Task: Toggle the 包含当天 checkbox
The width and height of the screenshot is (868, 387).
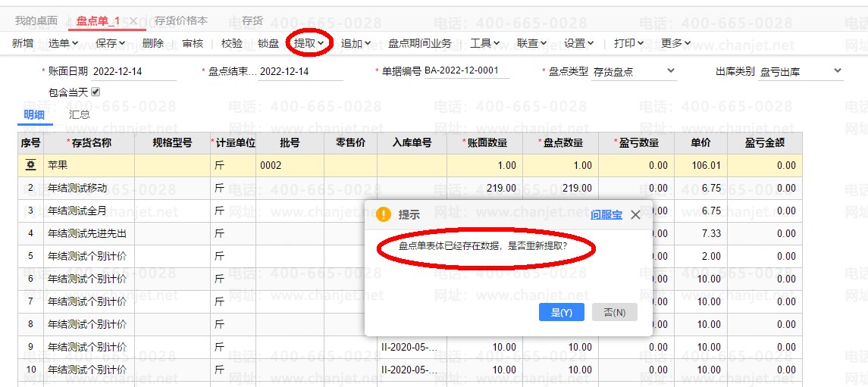Action: [96, 92]
